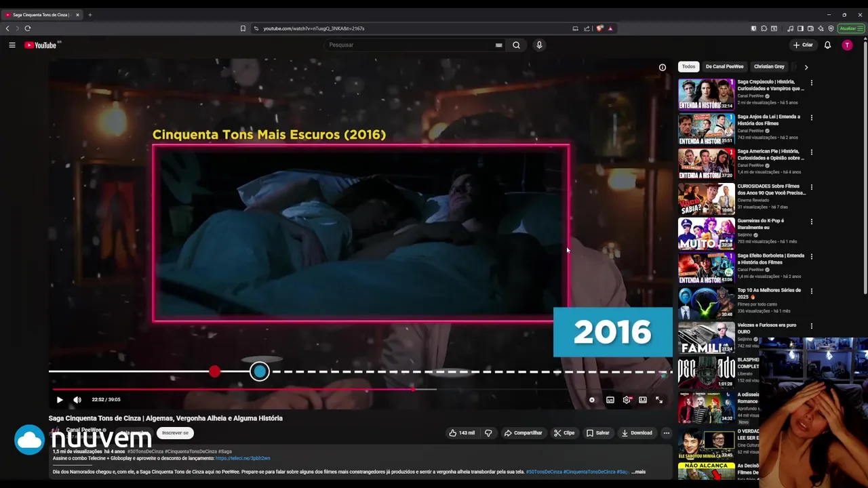Open the account avatar menu
Screen dimensions: 868x488
(847, 45)
